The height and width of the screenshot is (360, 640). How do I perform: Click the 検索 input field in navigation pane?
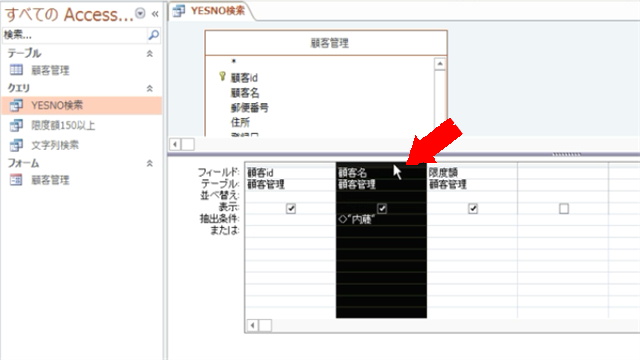(x=75, y=35)
